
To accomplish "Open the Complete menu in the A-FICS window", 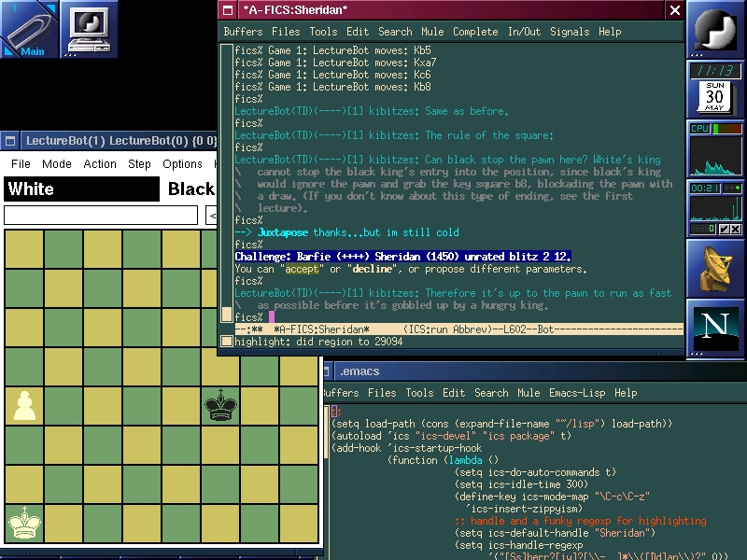I will tap(475, 32).
